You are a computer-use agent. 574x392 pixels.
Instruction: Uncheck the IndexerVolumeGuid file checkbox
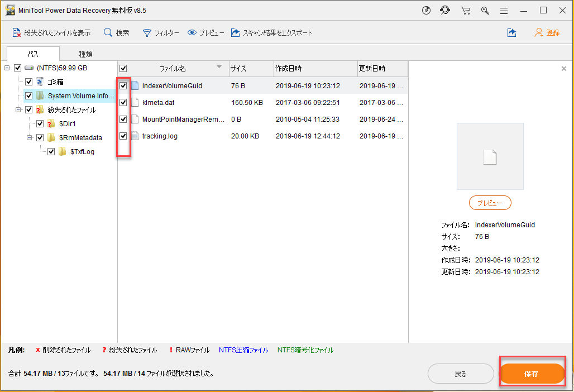tap(123, 85)
